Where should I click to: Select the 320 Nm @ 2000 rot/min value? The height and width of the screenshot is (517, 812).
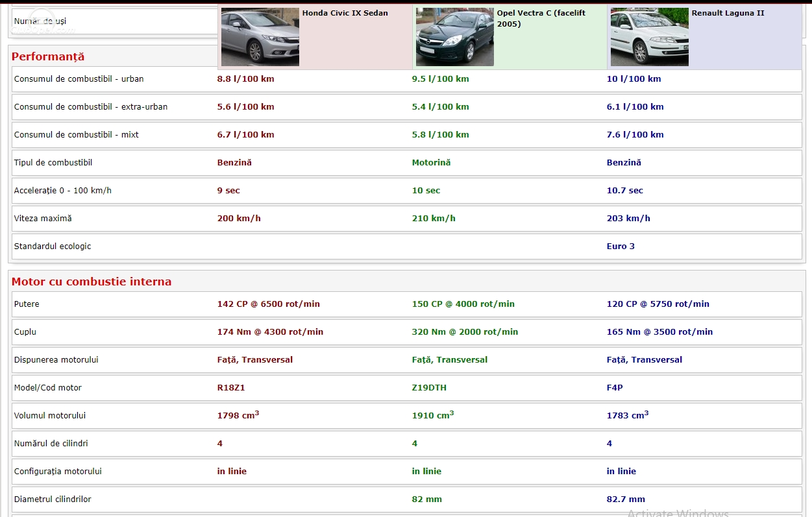tap(465, 332)
